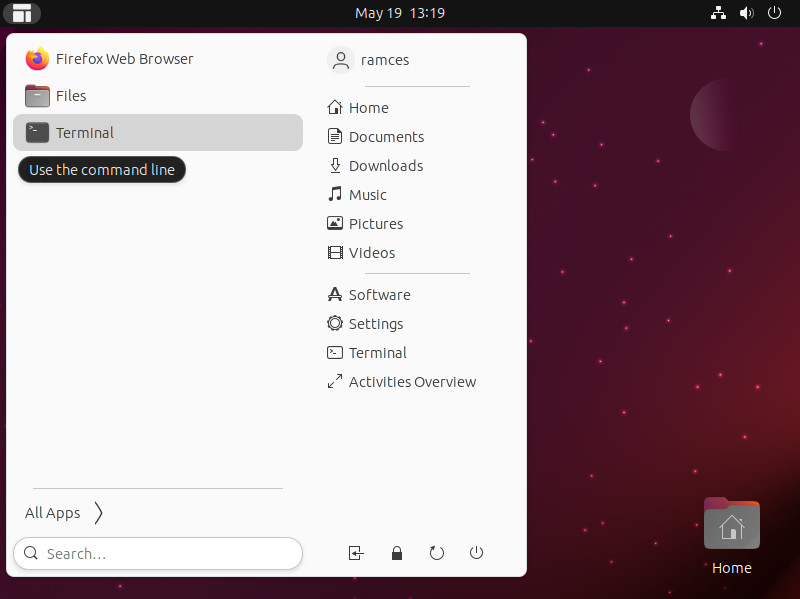Go to the Downloads shortcut
This screenshot has width=800, height=599.
(x=386, y=165)
